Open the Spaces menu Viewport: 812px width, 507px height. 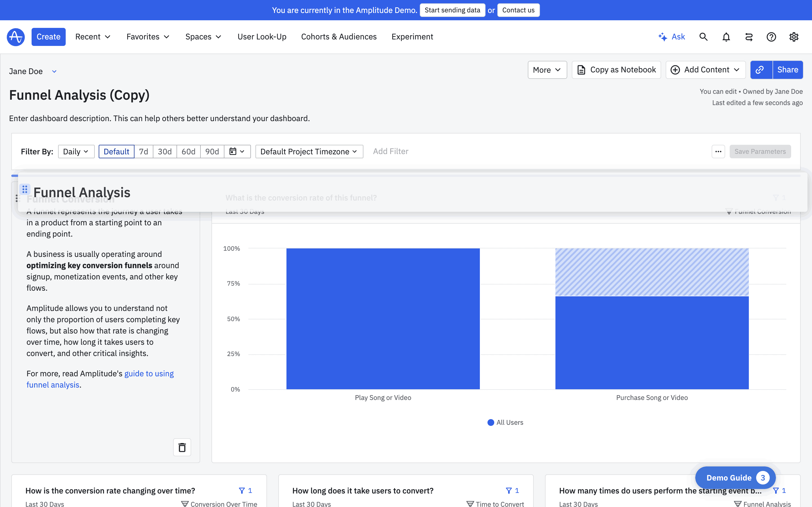click(x=203, y=37)
